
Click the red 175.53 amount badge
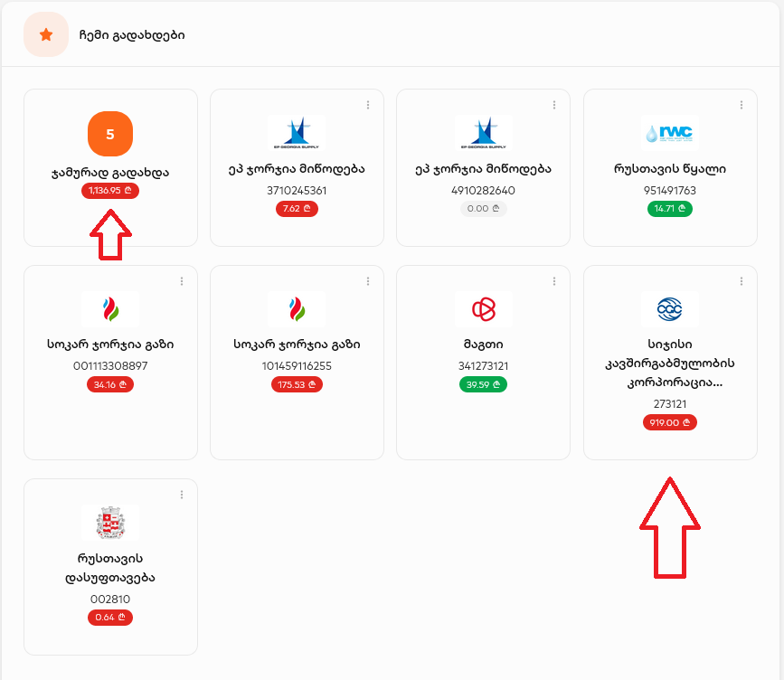click(x=297, y=384)
